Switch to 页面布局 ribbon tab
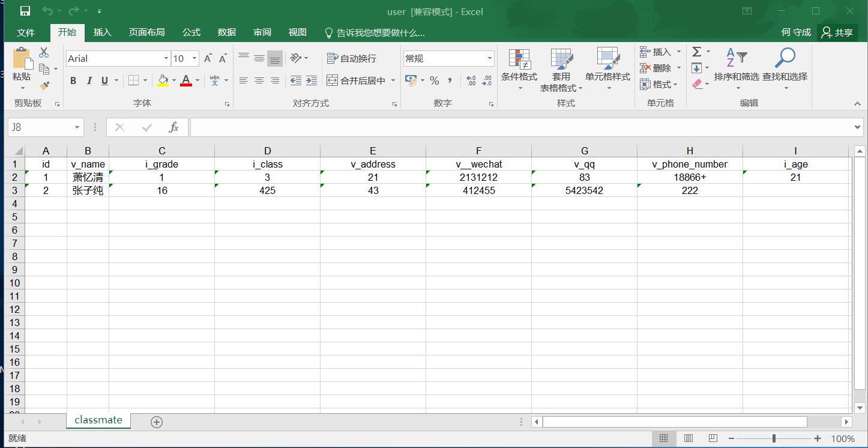The image size is (868, 448). coord(146,32)
